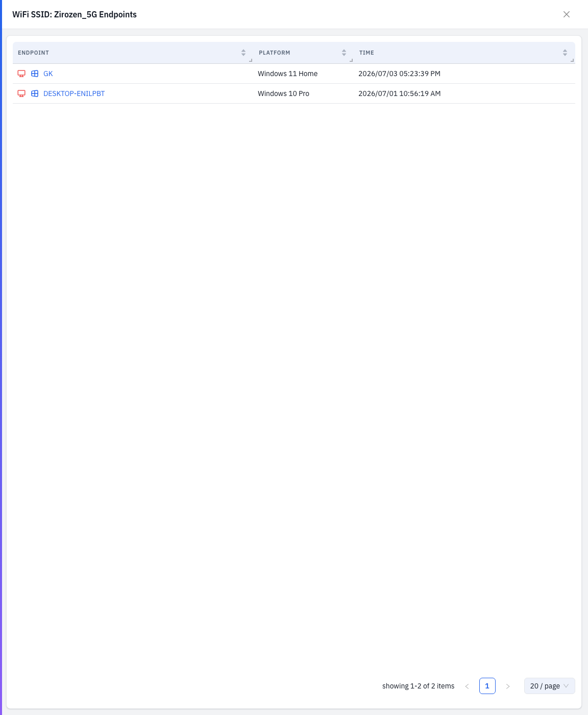
Task: Go to previous page arrow
Action: 467,686
